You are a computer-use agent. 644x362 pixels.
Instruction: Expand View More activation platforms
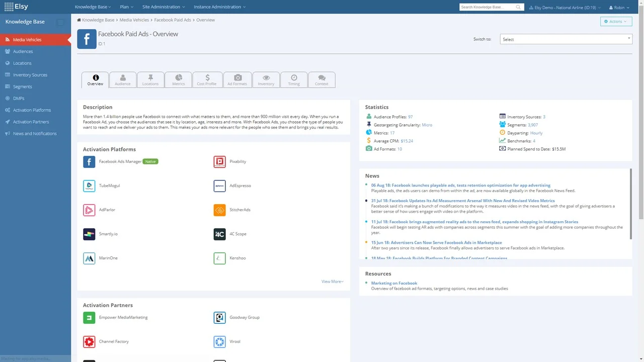tap(332, 282)
